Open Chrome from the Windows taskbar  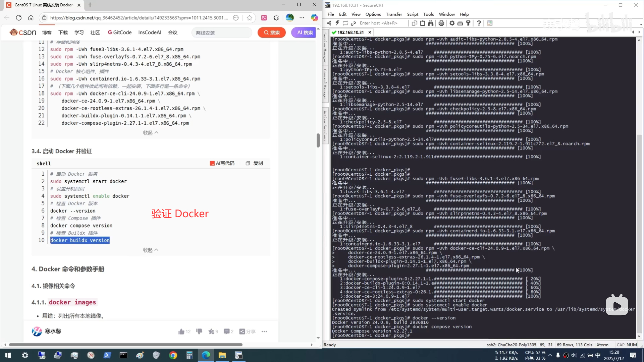[x=173, y=355]
